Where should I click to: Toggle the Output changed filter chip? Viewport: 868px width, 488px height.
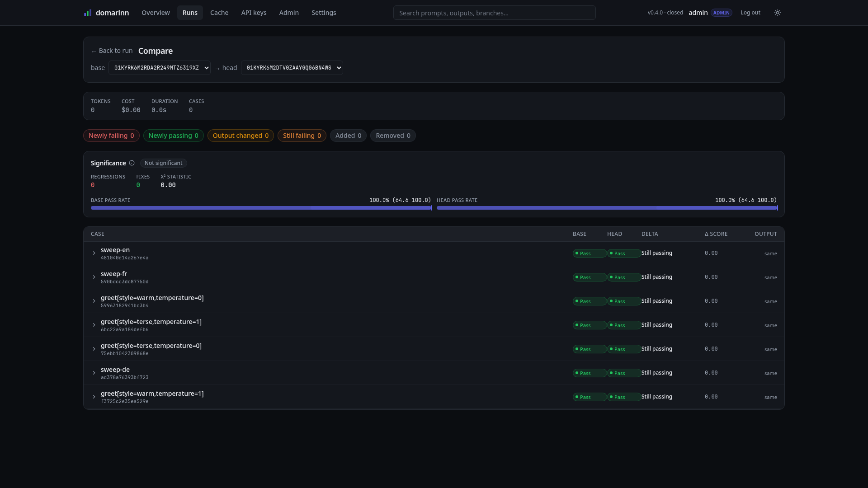coord(241,136)
